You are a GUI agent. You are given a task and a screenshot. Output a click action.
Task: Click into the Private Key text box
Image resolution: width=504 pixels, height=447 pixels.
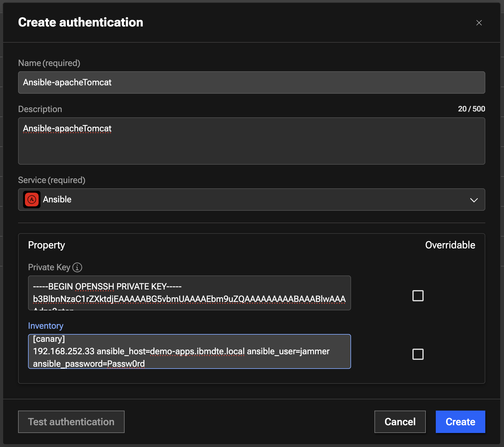(189, 293)
